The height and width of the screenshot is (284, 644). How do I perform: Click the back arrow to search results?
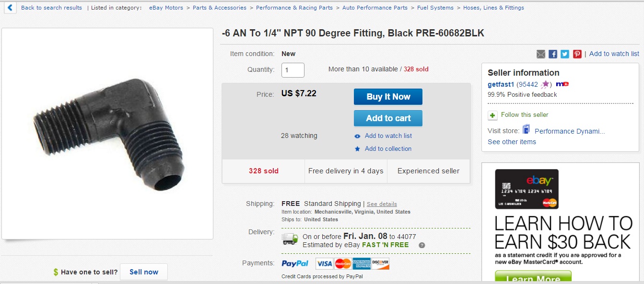pyautogui.click(x=10, y=8)
